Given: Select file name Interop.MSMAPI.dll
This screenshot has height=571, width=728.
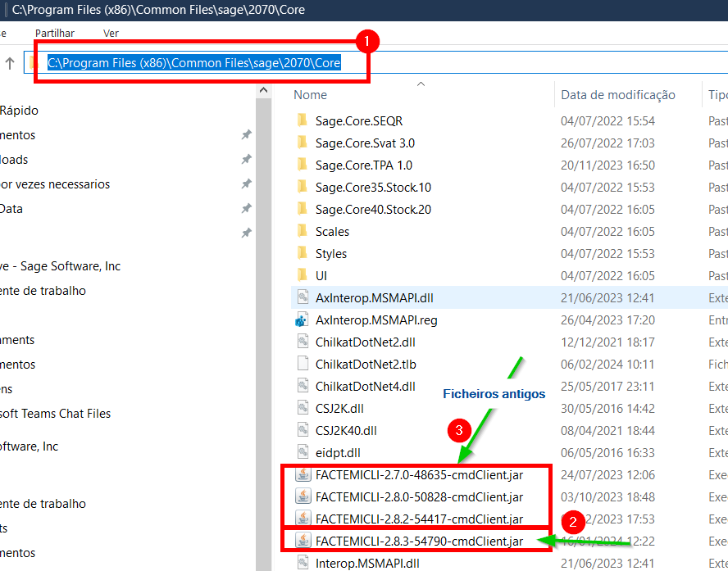Looking at the screenshot, I should (x=367, y=564).
